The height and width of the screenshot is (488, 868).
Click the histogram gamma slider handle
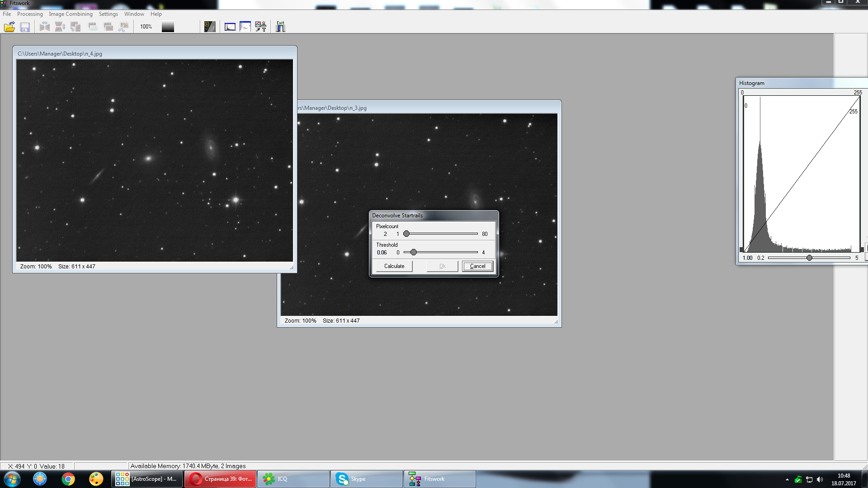[809, 258]
